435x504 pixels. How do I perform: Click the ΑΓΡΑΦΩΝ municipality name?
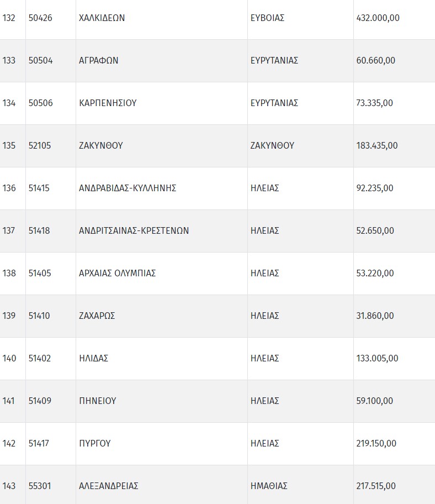pyautogui.click(x=99, y=60)
